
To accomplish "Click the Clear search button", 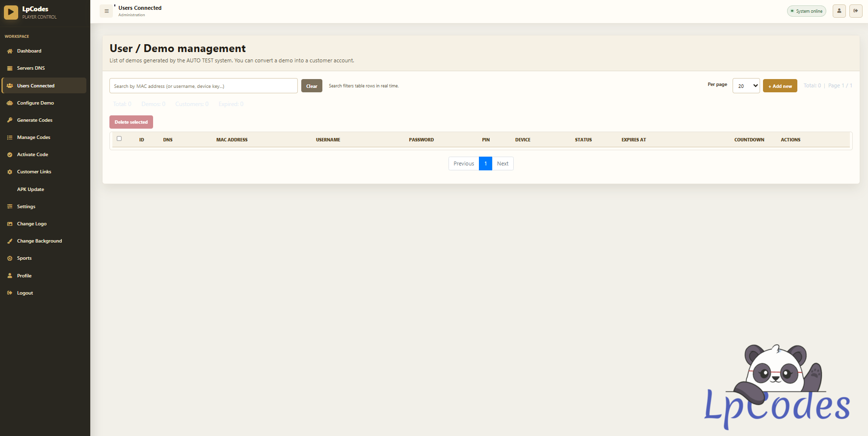I will [312, 86].
